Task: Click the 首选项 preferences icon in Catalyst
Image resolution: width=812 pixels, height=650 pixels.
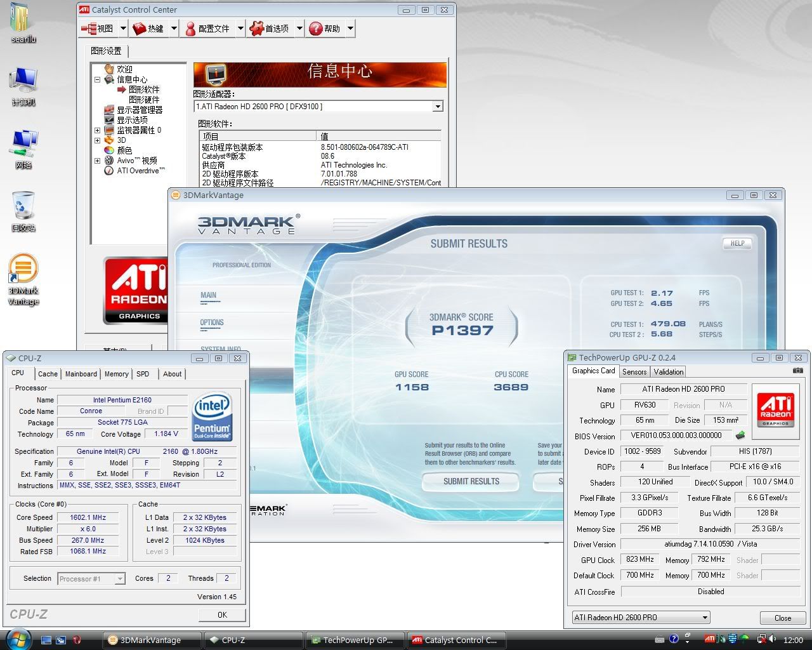Action: click(x=257, y=29)
